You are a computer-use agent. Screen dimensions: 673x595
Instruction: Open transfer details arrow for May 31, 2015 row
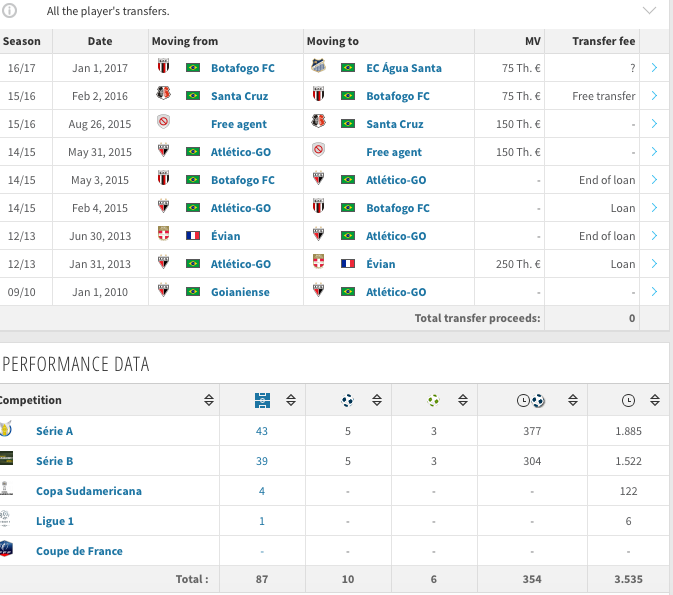pos(654,152)
